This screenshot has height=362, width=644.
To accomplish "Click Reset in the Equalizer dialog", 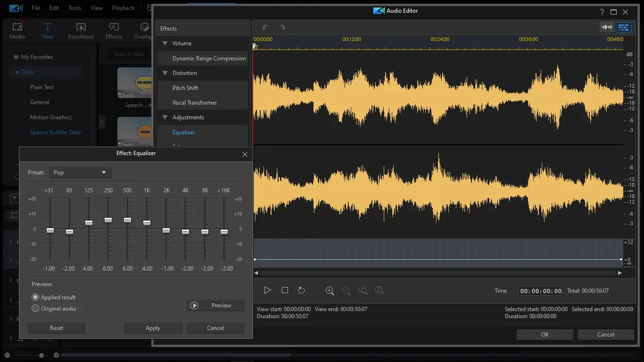I will [57, 328].
